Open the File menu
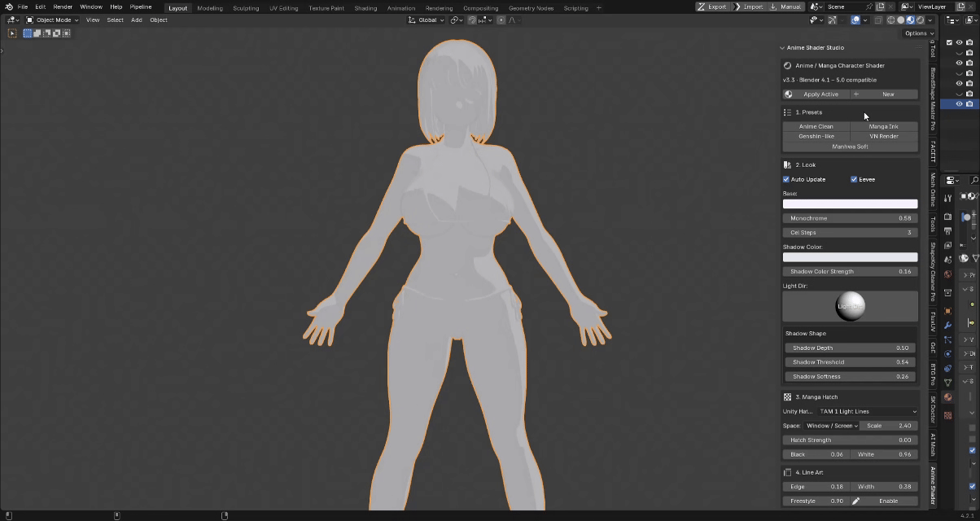 click(23, 7)
